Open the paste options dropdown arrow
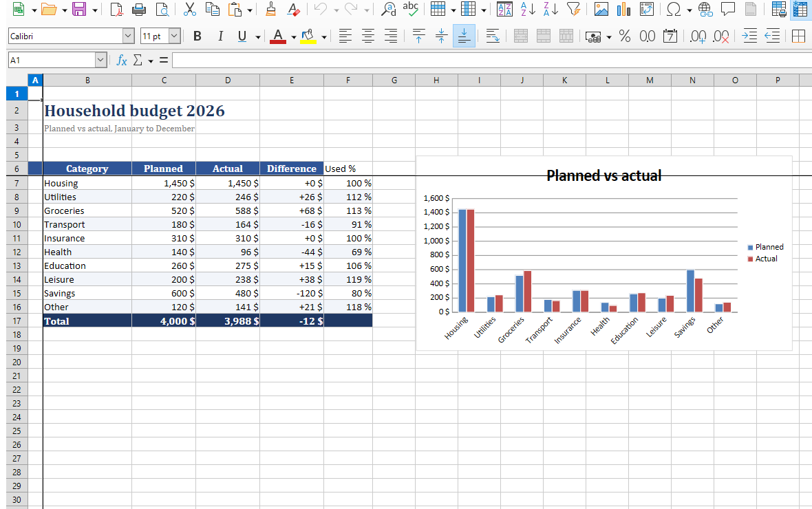812x509 pixels. (250, 10)
